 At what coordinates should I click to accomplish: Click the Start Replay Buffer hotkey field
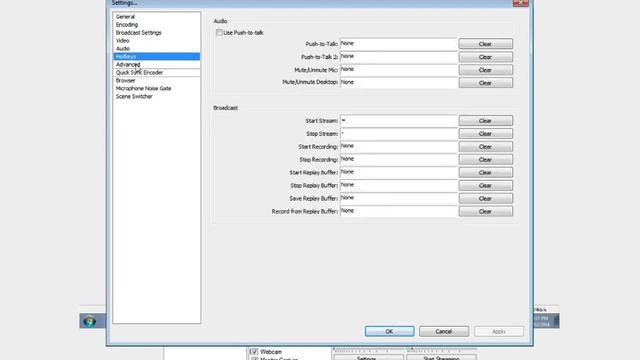[x=398, y=173]
